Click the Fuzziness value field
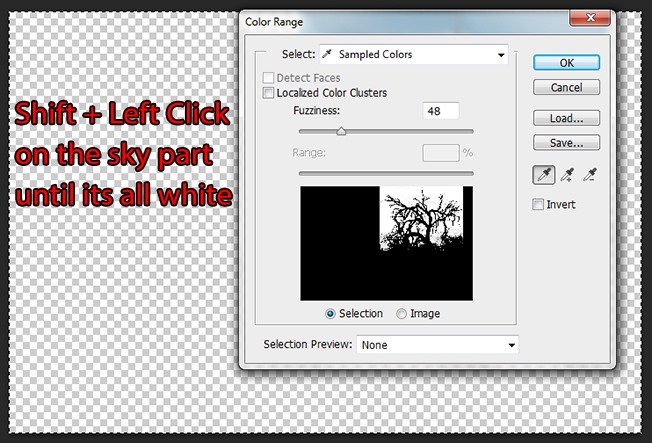The image size is (652, 443). [441, 111]
